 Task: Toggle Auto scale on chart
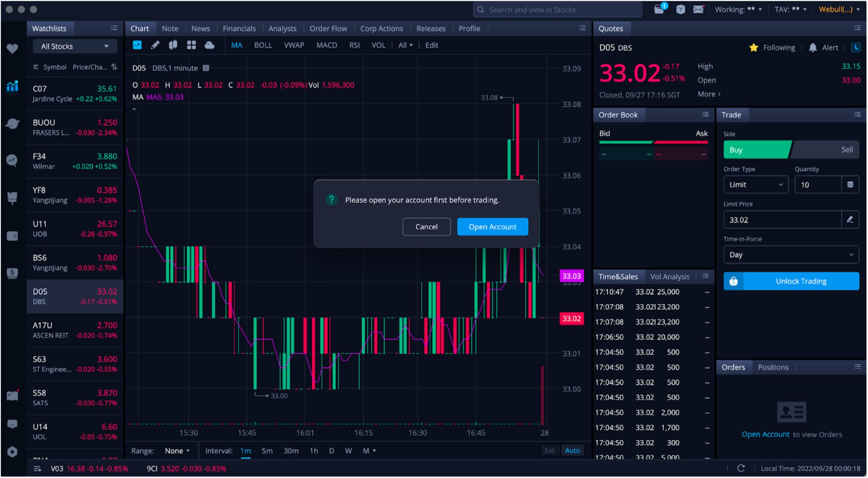pyautogui.click(x=572, y=450)
